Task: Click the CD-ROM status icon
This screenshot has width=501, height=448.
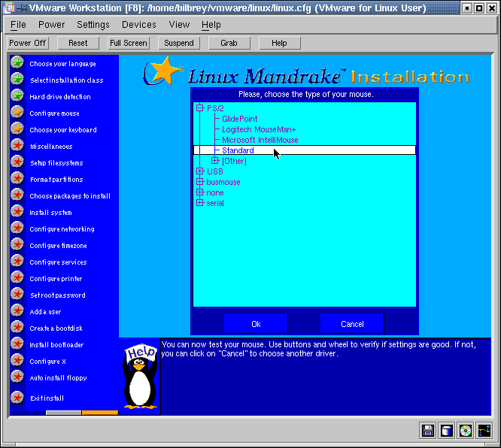Action: [x=466, y=431]
